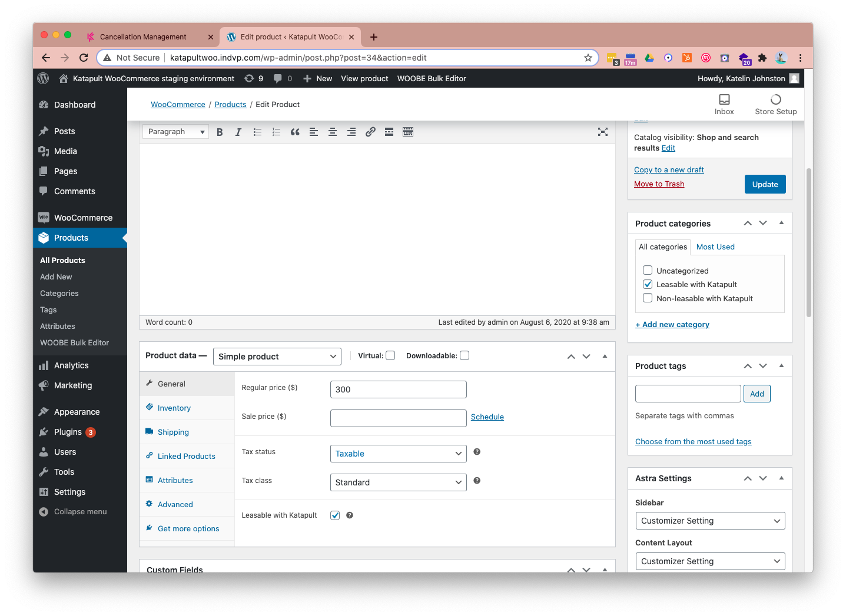The height and width of the screenshot is (616, 846).
Task: Select the Most Used categories tab
Action: coord(715,247)
